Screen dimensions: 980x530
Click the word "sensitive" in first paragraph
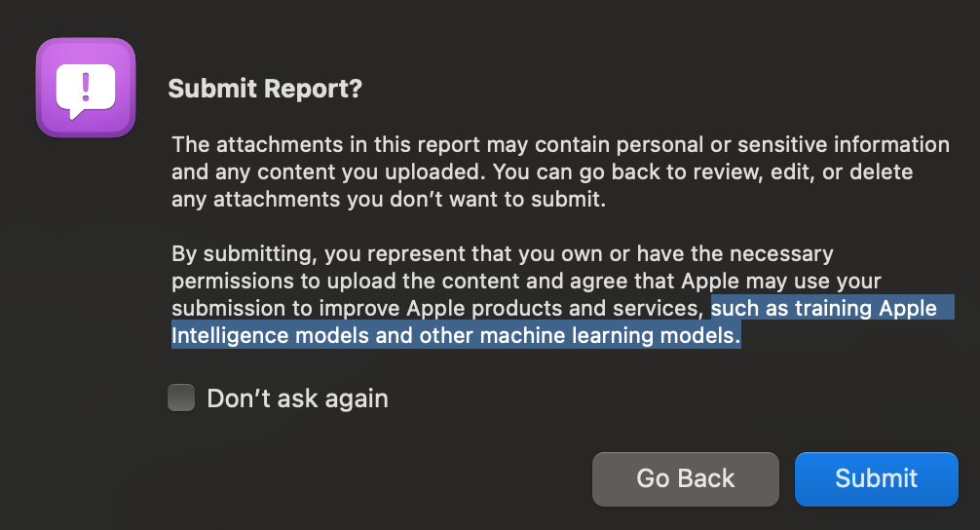click(750, 145)
